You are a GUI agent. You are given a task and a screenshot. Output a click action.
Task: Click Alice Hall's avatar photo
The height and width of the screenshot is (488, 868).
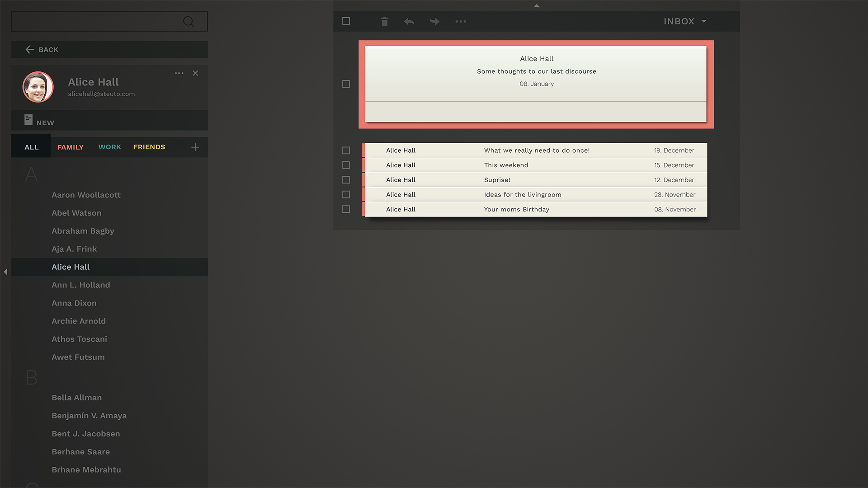coord(38,87)
